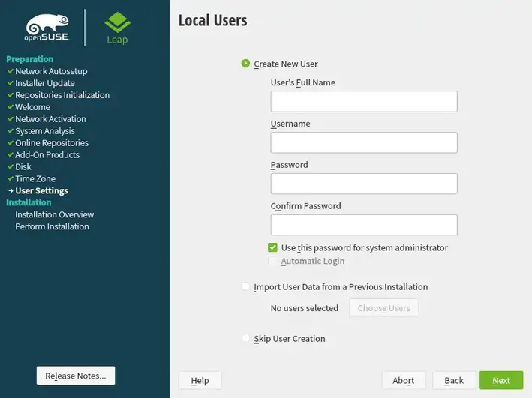Viewport: 532px width, 398px height.
Task: Click the checkmark beside Repositories Initialization
Action: point(11,95)
